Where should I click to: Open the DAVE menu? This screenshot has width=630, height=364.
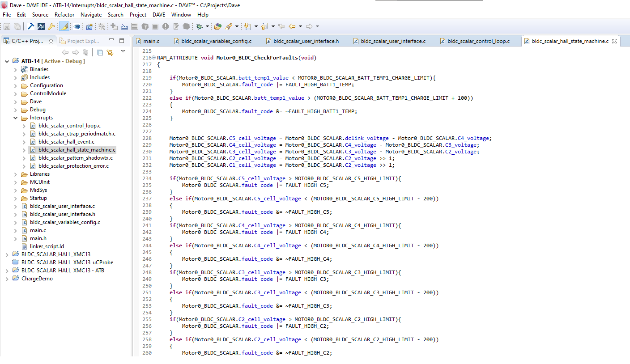coord(159,15)
